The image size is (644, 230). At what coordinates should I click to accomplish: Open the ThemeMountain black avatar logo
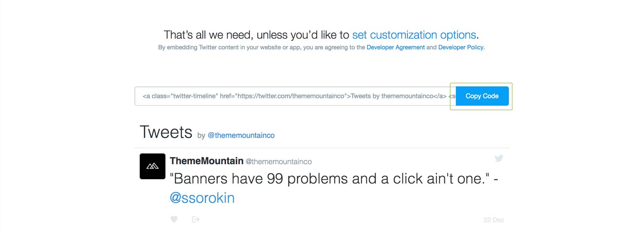pos(152,166)
